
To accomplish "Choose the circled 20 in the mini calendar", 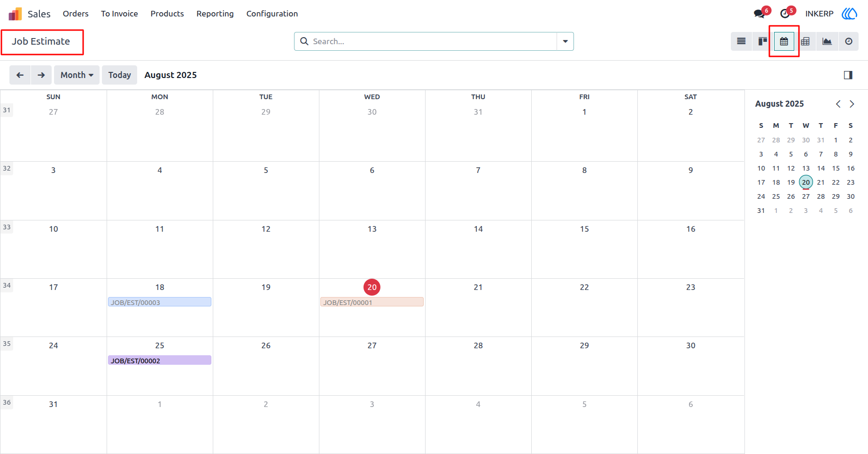I will click(806, 182).
